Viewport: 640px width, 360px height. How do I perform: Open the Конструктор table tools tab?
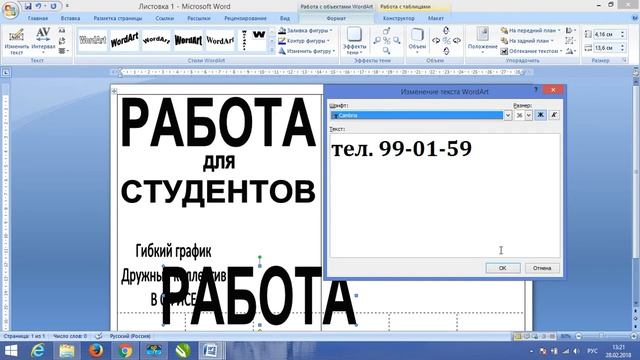(x=398, y=18)
